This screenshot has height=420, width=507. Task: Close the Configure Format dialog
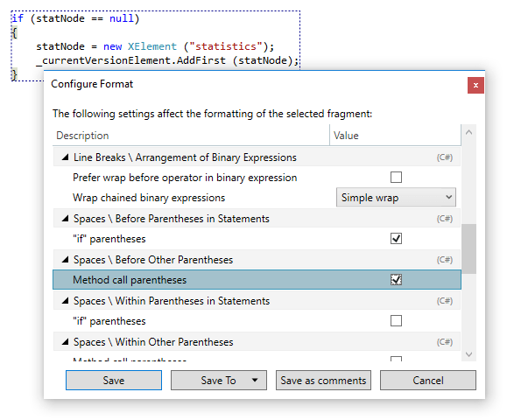pyautogui.click(x=475, y=85)
